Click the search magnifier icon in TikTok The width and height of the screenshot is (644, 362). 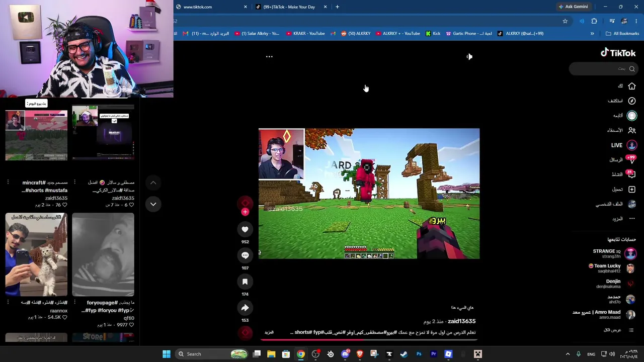point(632,69)
